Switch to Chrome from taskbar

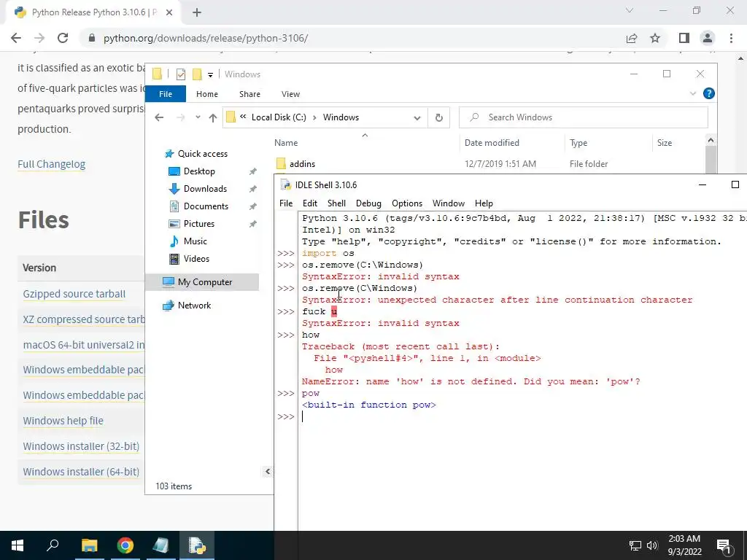[x=125, y=545]
